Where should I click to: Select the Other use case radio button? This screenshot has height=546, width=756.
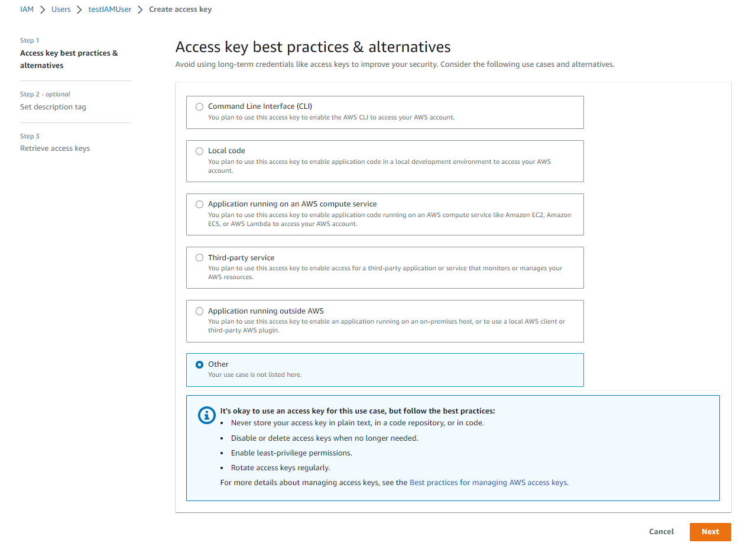(x=199, y=364)
